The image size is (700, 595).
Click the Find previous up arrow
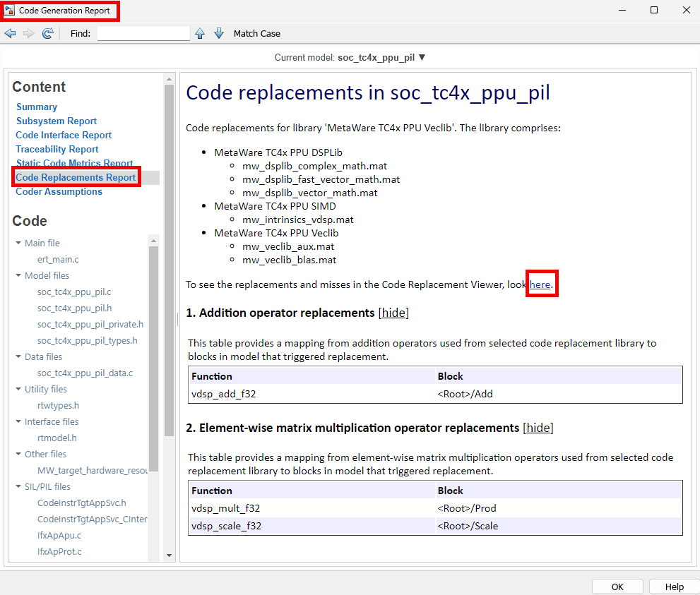pyautogui.click(x=200, y=33)
